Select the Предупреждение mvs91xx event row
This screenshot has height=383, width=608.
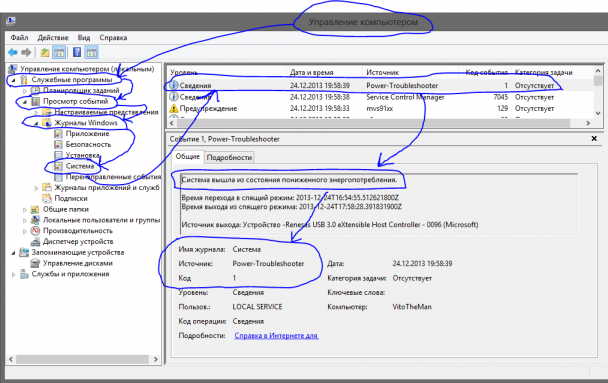[x=380, y=109]
